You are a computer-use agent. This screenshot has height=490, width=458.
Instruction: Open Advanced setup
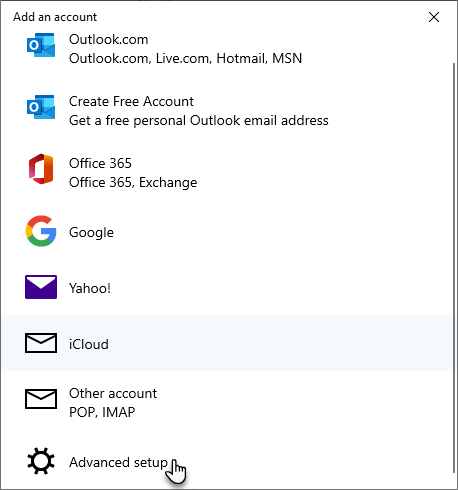[227, 462]
